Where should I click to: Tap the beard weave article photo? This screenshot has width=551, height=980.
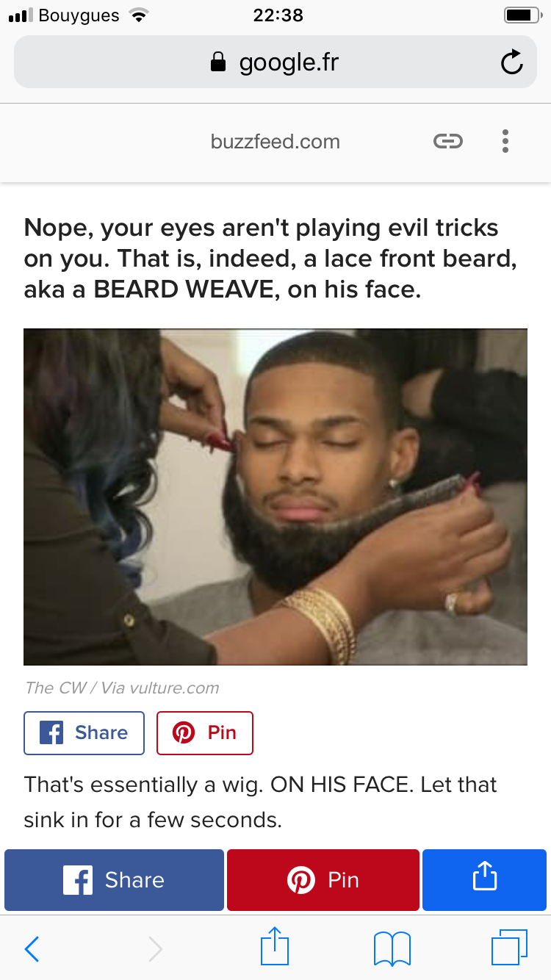pos(275,497)
